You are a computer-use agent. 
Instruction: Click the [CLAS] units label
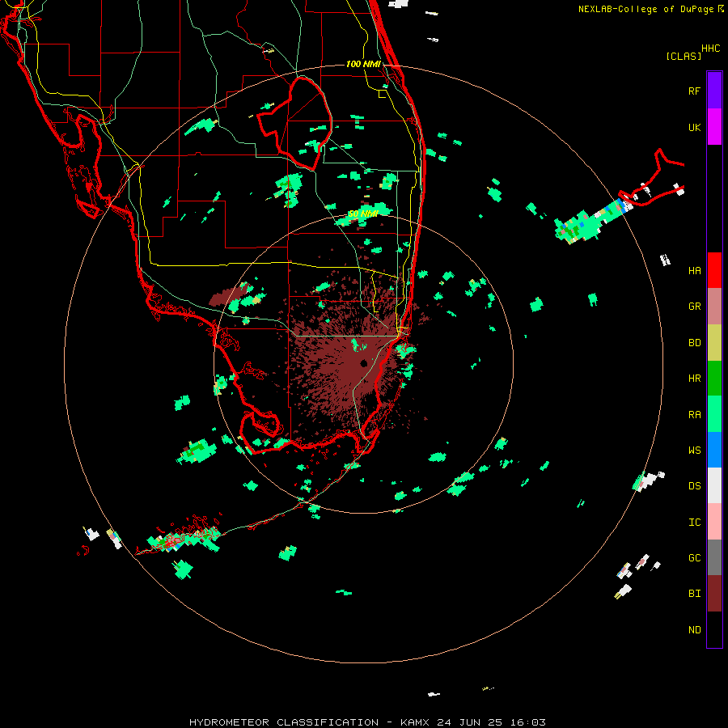[684, 56]
